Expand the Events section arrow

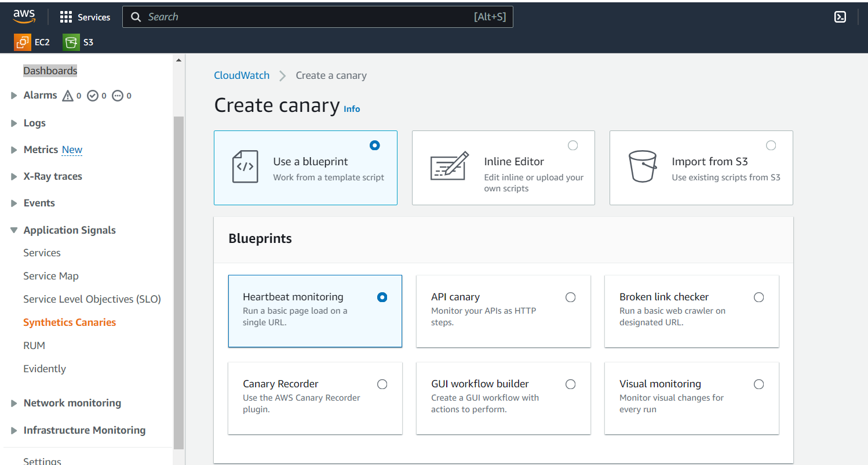pyautogui.click(x=14, y=204)
